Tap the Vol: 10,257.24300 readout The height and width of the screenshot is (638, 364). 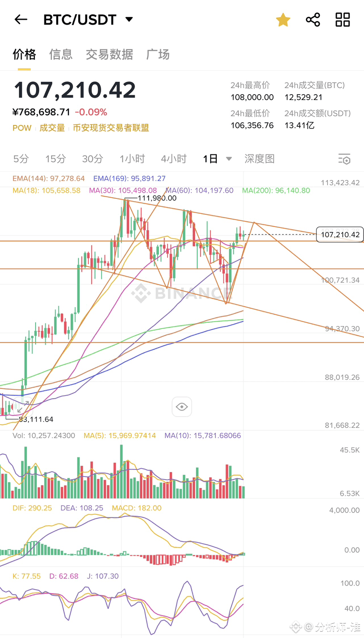click(44, 436)
